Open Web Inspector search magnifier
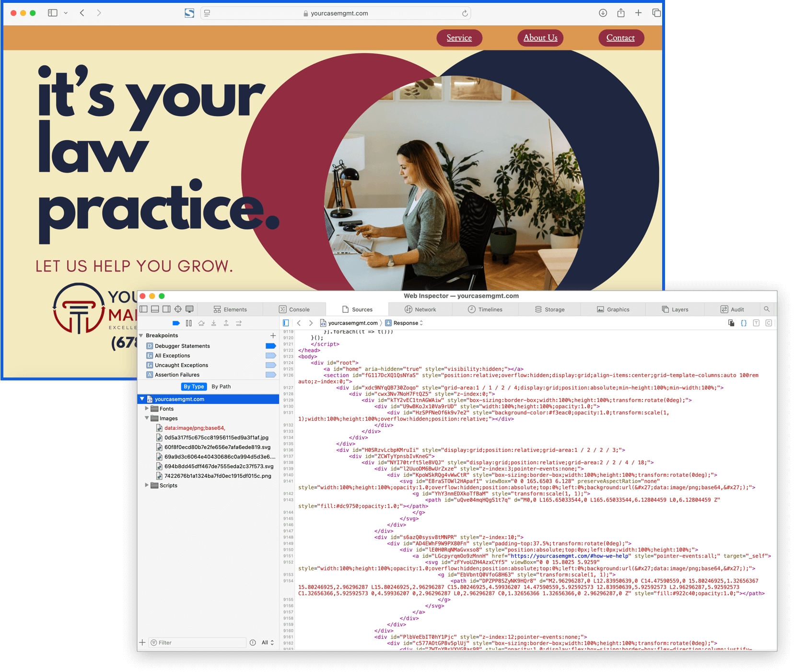794x672 pixels. point(767,309)
